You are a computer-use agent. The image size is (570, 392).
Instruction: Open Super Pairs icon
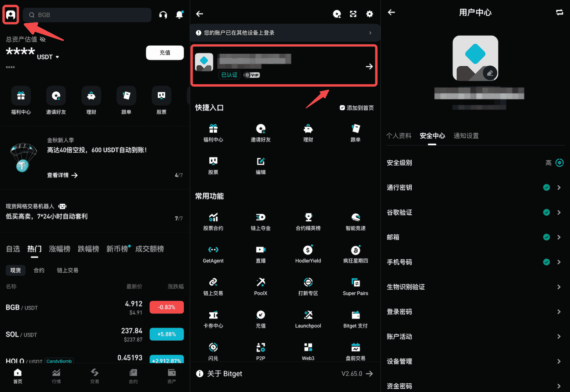[x=356, y=282]
